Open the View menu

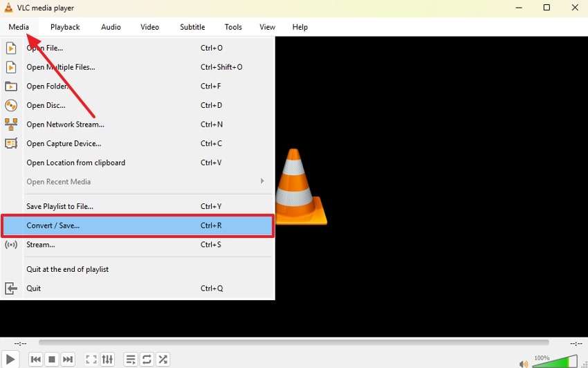click(x=268, y=27)
